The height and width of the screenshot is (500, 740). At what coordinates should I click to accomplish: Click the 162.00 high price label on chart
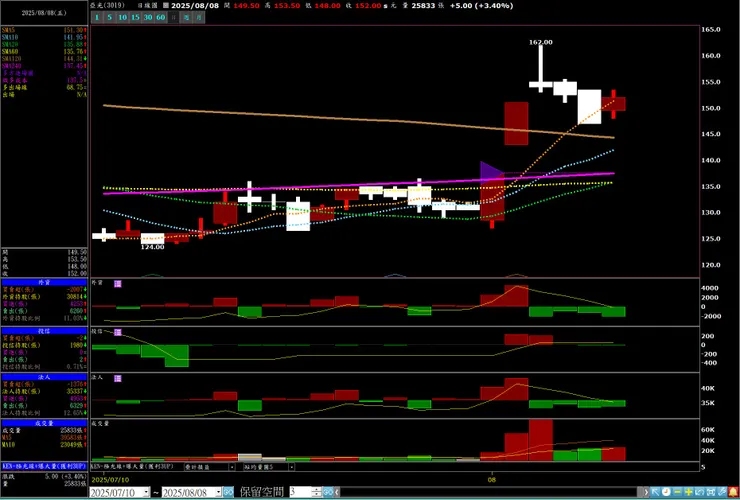pos(540,42)
